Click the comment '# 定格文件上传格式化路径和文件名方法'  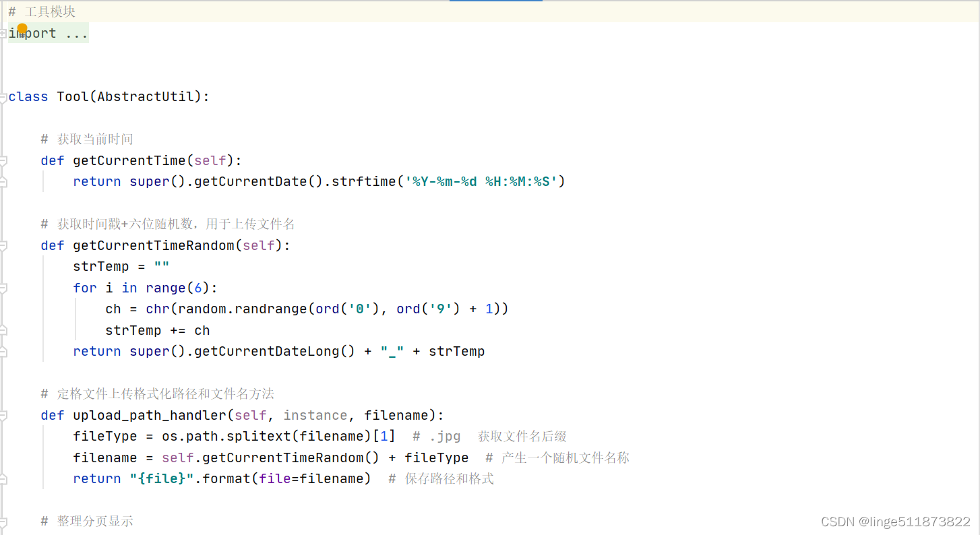pos(158,394)
